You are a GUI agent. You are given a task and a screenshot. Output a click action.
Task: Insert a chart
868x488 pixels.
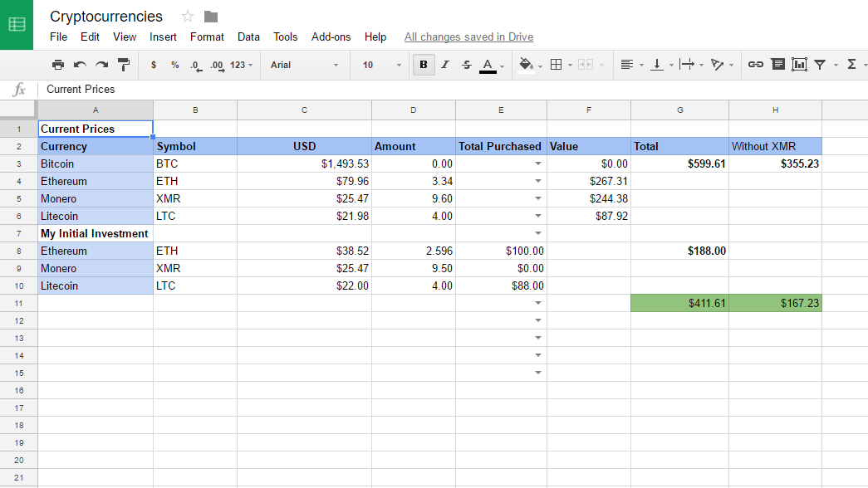[798, 64]
